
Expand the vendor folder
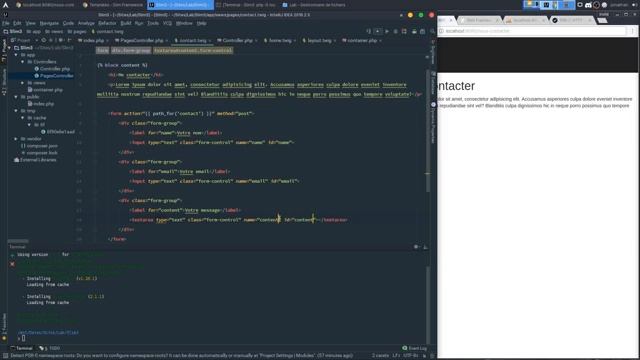click(x=16, y=139)
